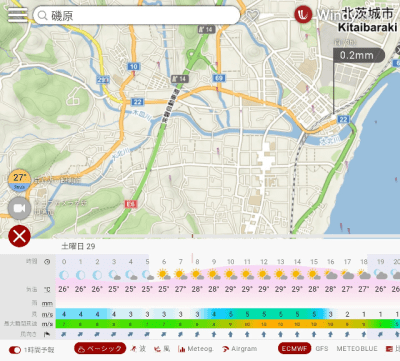Click the sun icon at 10 o'clock
Viewport: 400px width, 361px height.
[x=230, y=274]
